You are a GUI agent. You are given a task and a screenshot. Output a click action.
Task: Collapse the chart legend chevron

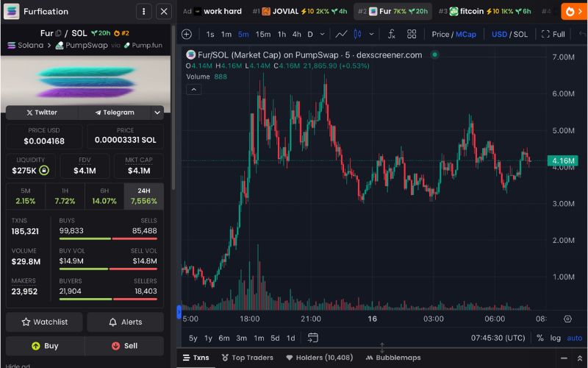tap(194, 89)
